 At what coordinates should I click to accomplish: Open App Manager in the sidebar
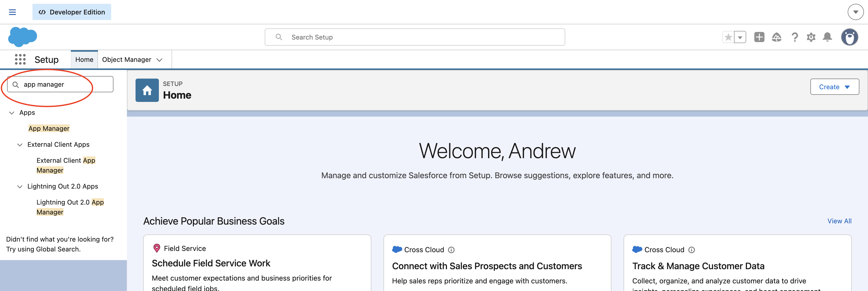coord(49,129)
